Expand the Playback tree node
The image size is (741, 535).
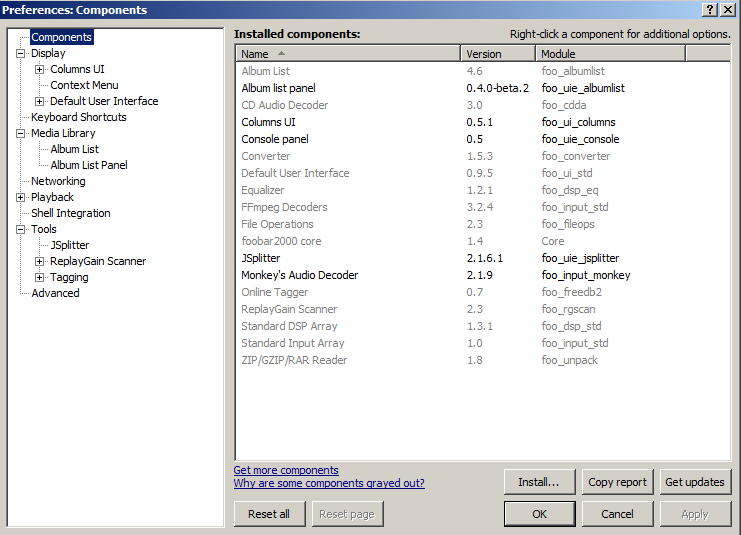pos(20,197)
